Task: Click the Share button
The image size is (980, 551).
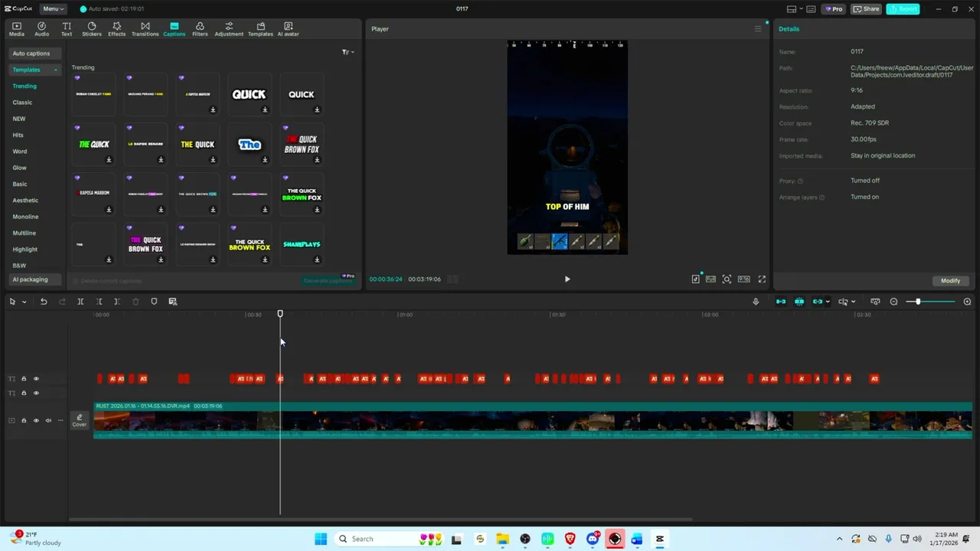Action: click(x=867, y=9)
